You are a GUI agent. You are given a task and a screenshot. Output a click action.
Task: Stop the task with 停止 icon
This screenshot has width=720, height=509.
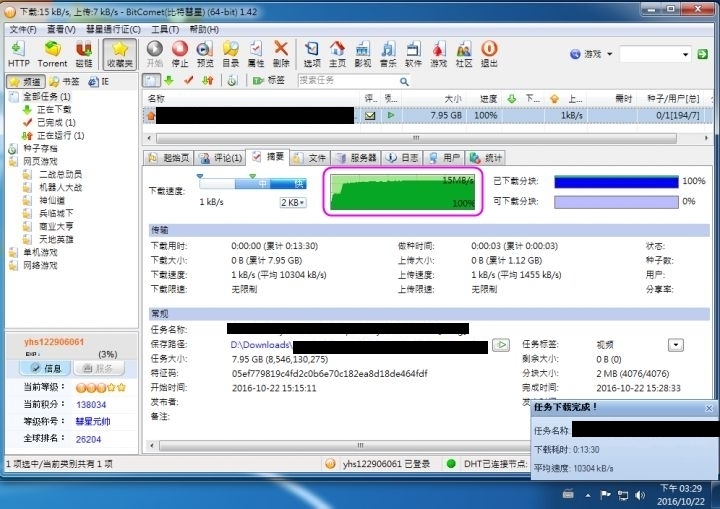pos(180,54)
